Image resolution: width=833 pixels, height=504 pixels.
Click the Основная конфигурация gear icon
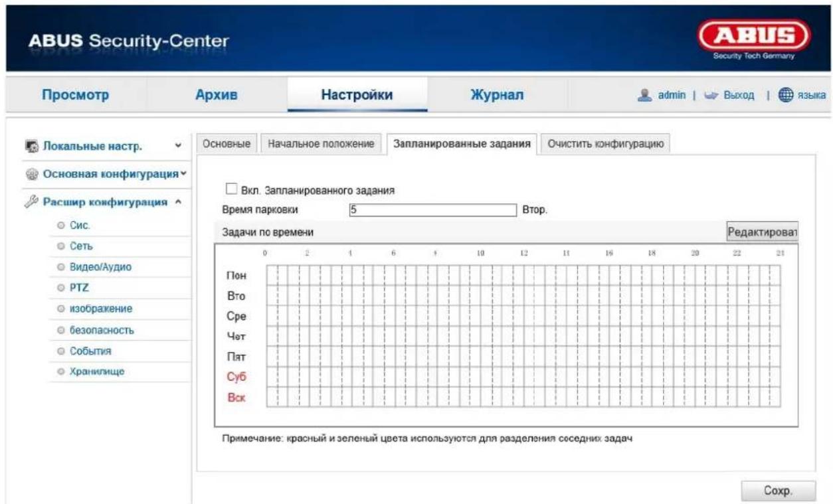32,175
